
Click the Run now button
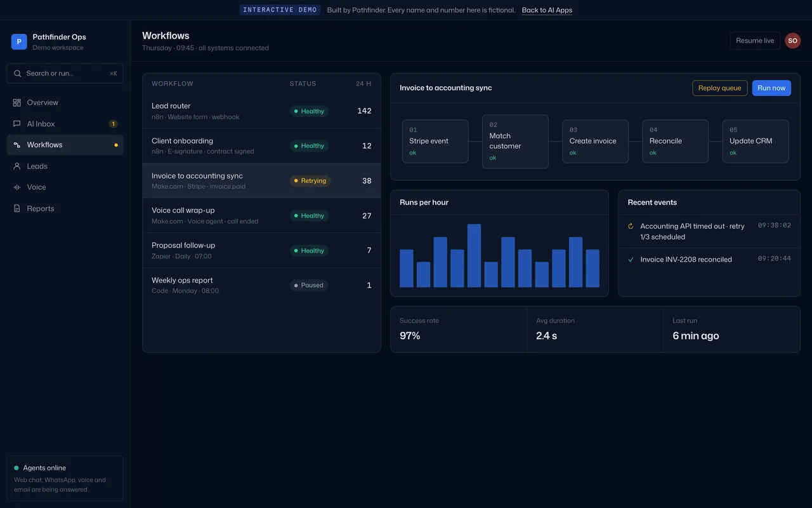click(x=771, y=88)
